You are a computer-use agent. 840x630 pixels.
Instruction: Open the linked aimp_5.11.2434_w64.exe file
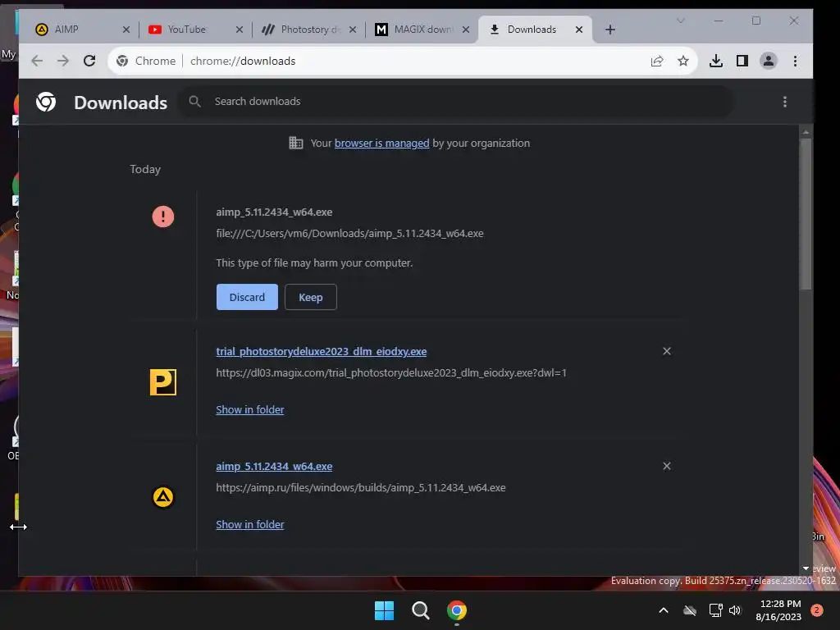[x=274, y=467]
